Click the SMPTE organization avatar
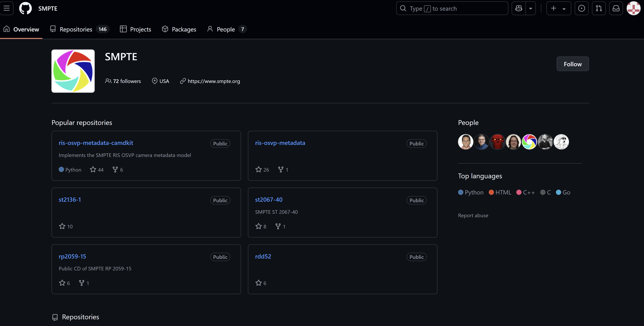644x326 pixels. point(73,71)
